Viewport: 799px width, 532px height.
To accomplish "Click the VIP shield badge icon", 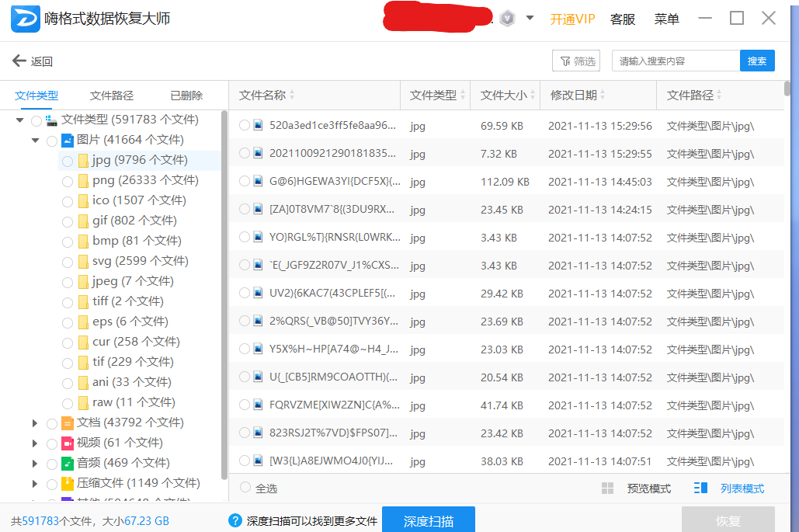I will pos(507,19).
